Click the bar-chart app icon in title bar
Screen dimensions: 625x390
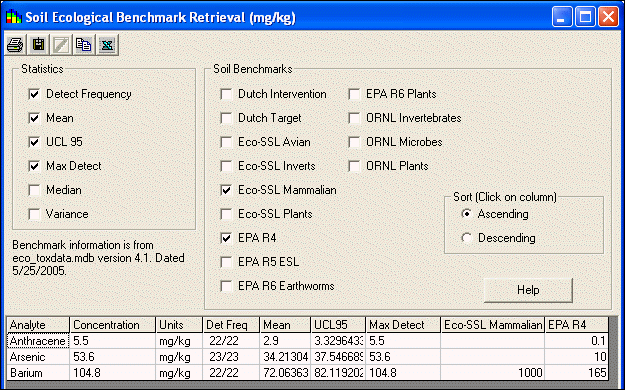[14, 17]
